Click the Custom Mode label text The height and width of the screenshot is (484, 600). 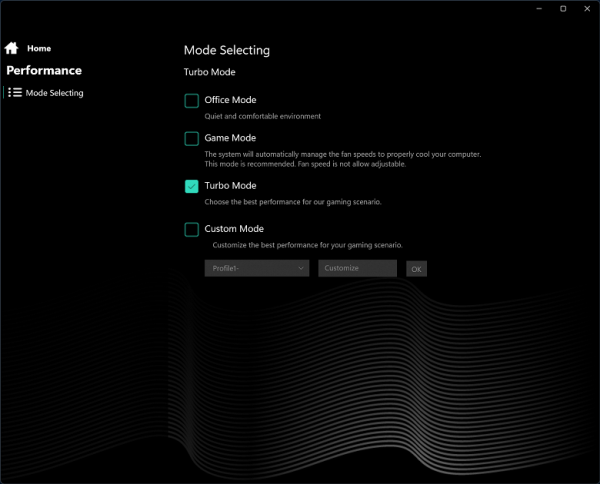point(234,229)
